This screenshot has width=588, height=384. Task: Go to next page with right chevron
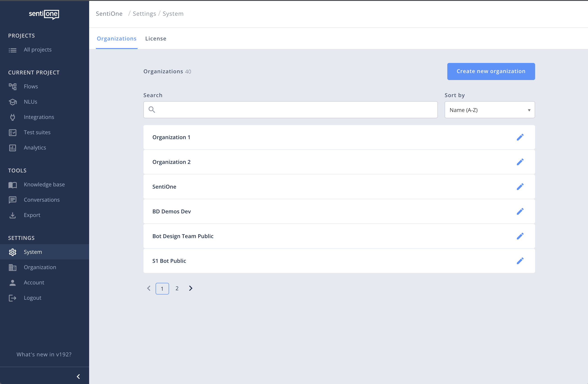(x=190, y=288)
